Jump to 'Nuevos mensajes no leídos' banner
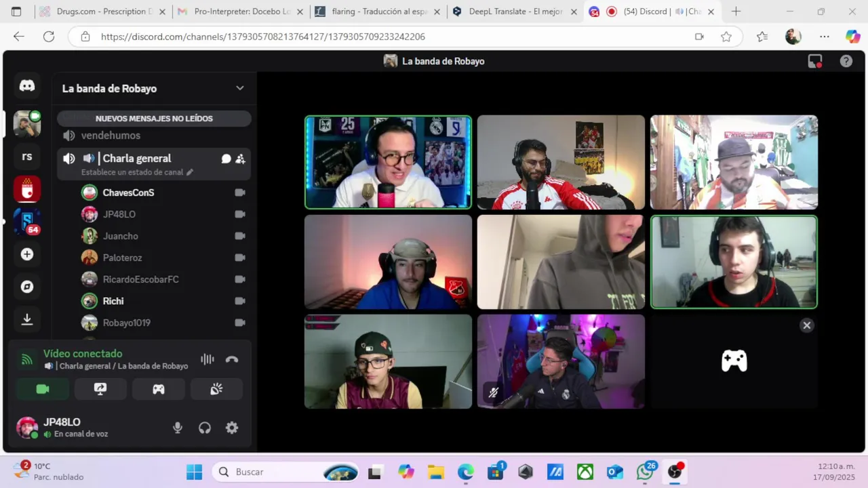This screenshot has height=488, width=868. coord(154,119)
